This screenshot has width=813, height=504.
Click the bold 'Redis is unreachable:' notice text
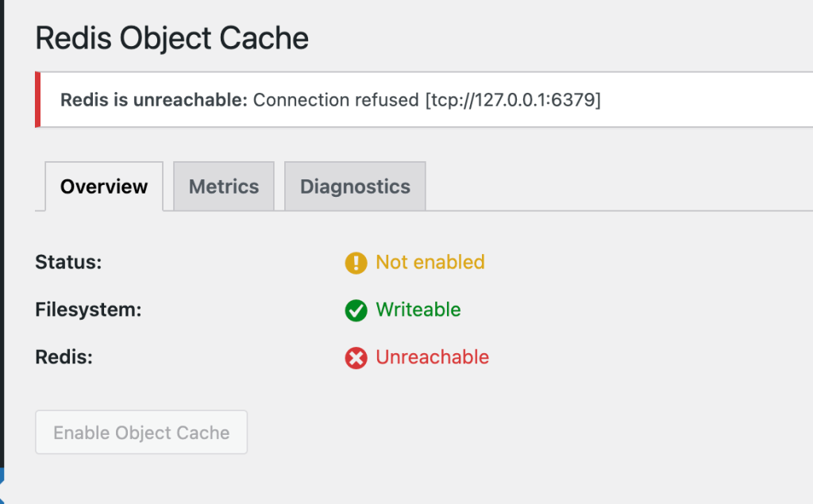[154, 100]
